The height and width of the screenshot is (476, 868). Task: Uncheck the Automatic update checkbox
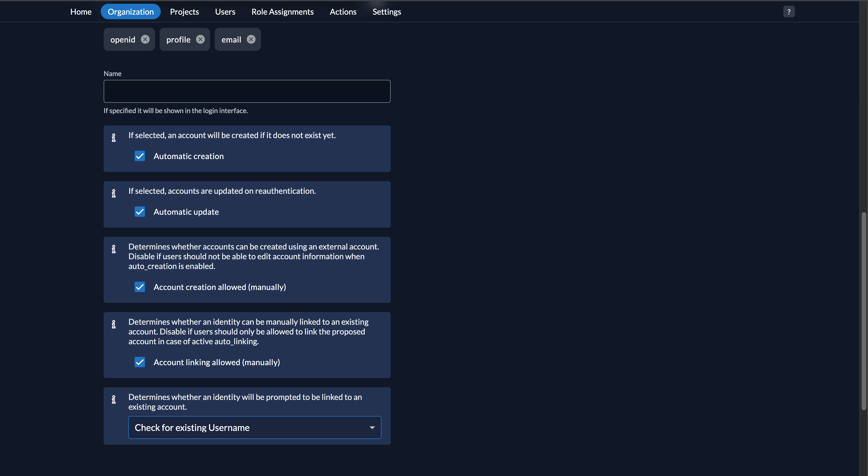(x=140, y=212)
